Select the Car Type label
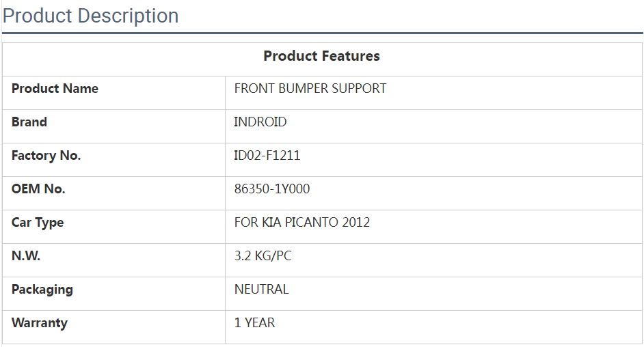644x347 pixels. [38, 223]
